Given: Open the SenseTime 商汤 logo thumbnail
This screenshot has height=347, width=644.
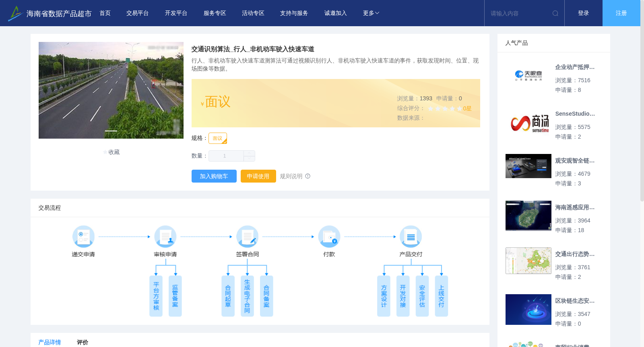Looking at the screenshot, I should pyautogui.click(x=528, y=123).
